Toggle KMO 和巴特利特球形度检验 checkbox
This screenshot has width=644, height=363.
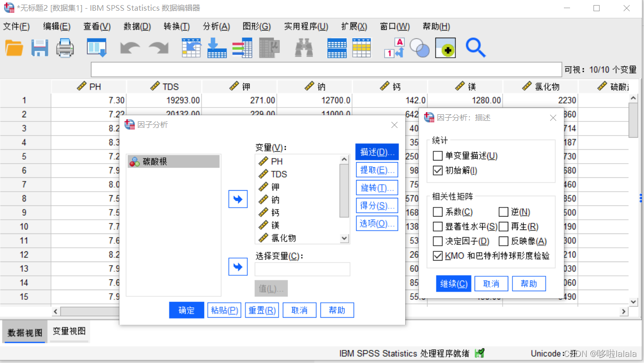point(437,256)
